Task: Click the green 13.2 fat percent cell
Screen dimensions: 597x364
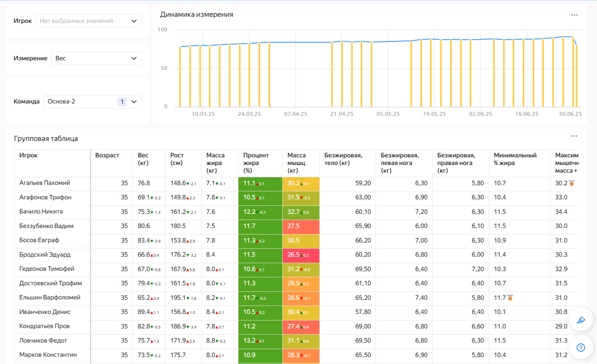Action: 260,341
